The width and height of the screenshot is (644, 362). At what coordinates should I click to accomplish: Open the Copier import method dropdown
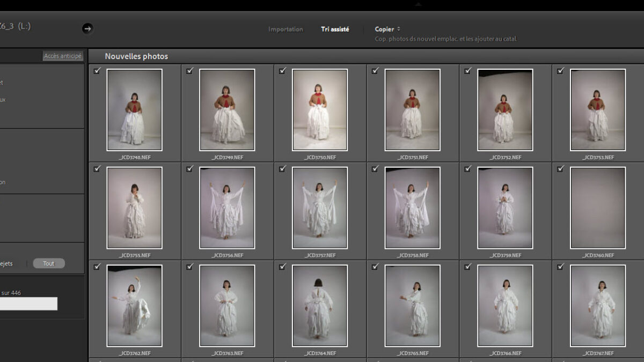[x=387, y=29]
